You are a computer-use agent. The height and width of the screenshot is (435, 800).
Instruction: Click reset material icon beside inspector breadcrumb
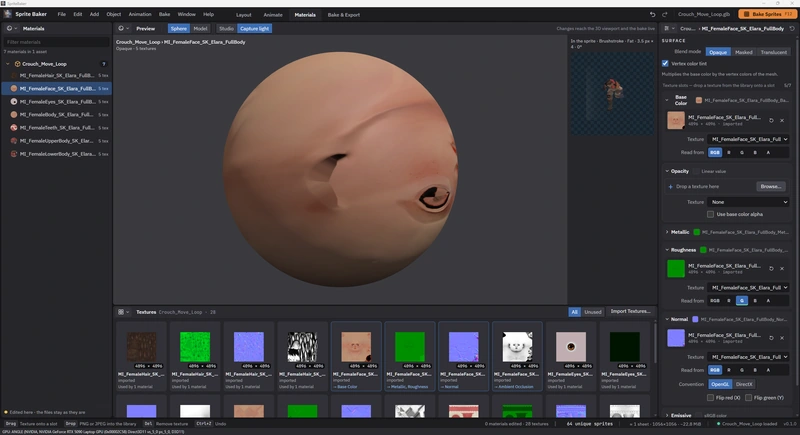[792, 29]
